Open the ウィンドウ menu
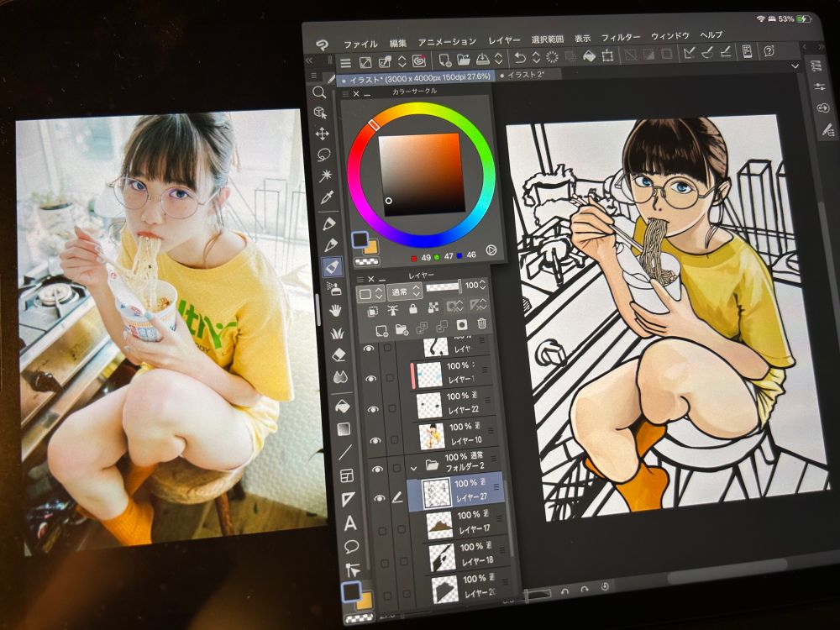Viewport: 840px width, 630px height. 669,36
